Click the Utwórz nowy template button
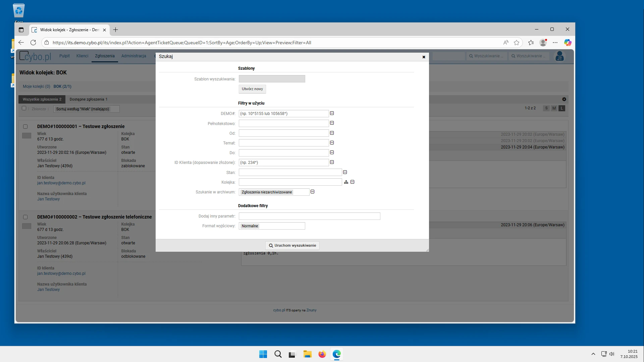 (x=252, y=89)
